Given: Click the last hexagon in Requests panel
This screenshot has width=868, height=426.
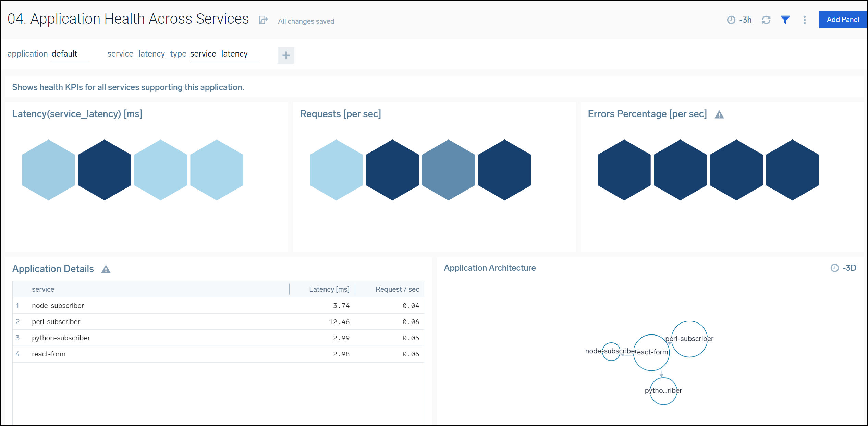Looking at the screenshot, I should click(504, 170).
